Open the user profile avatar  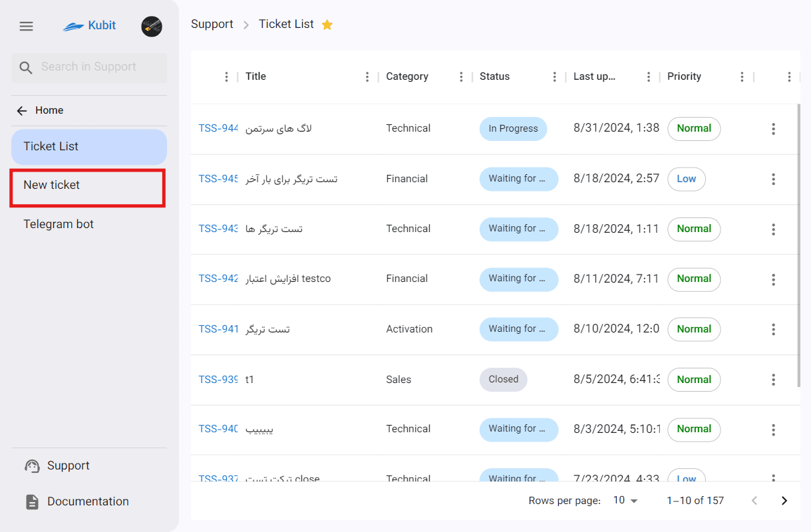point(152,26)
